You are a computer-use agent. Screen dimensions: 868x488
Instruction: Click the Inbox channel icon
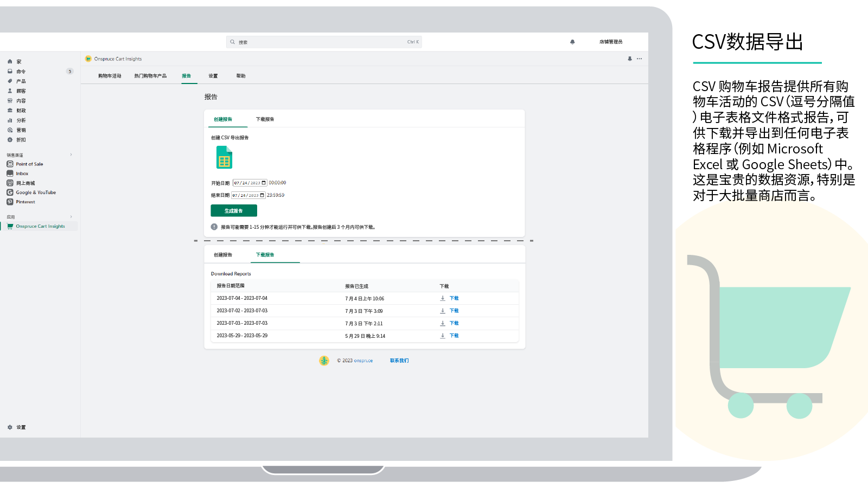point(10,174)
